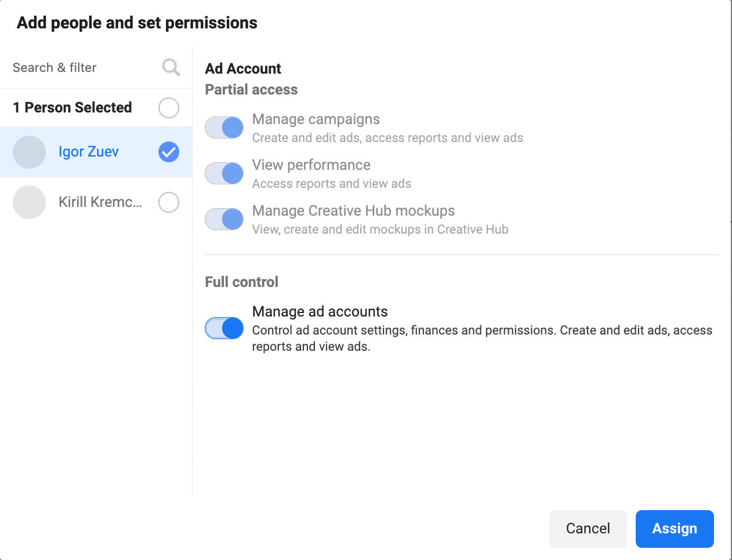The height and width of the screenshot is (560, 732).
Task: Click the blue Assign button
Action: point(675,529)
